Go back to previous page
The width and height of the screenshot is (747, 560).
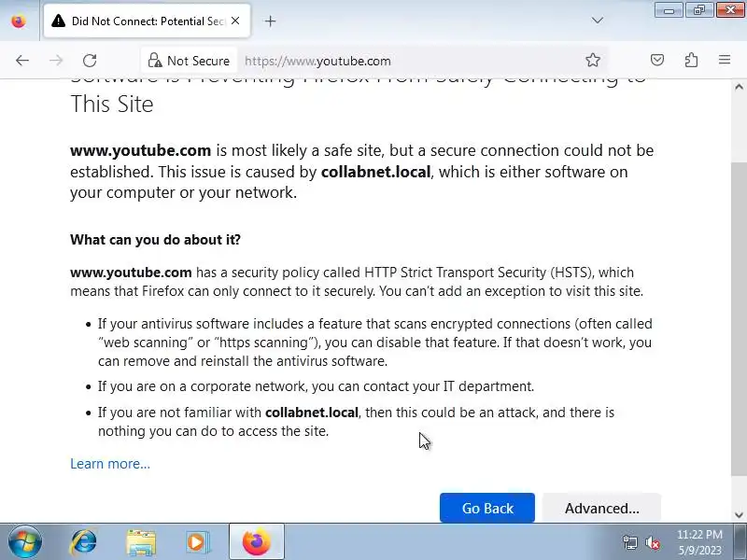coord(22,61)
